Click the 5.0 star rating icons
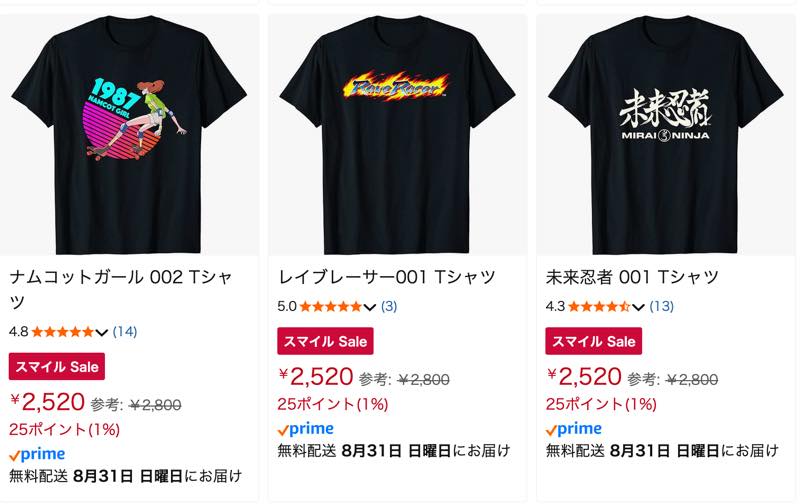Viewport: 800px width, 504px height. point(331,307)
